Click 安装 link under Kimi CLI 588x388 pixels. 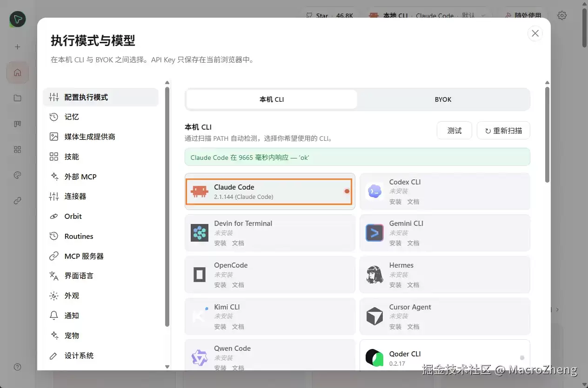point(220,327)
